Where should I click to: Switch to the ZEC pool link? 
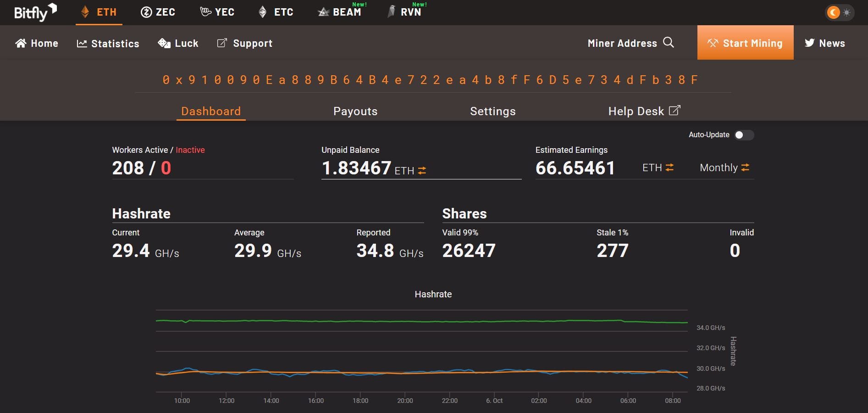158,12
